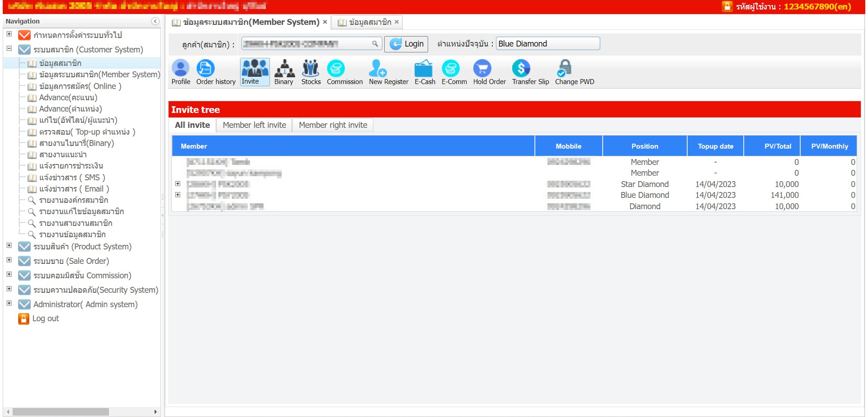Viewport: 868px width, 417px height.
Task: Switch to Member right invite tab
Action: point(333,125)
